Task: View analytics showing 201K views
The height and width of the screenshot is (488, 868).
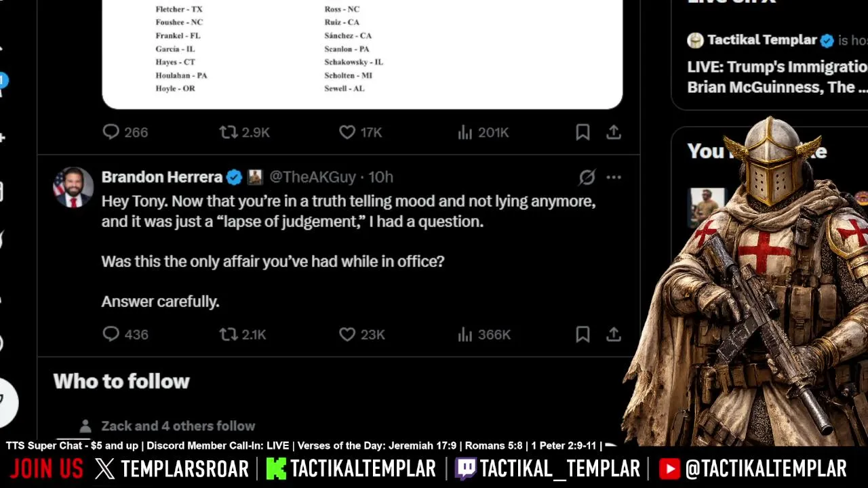Action: tap(483, 132)
